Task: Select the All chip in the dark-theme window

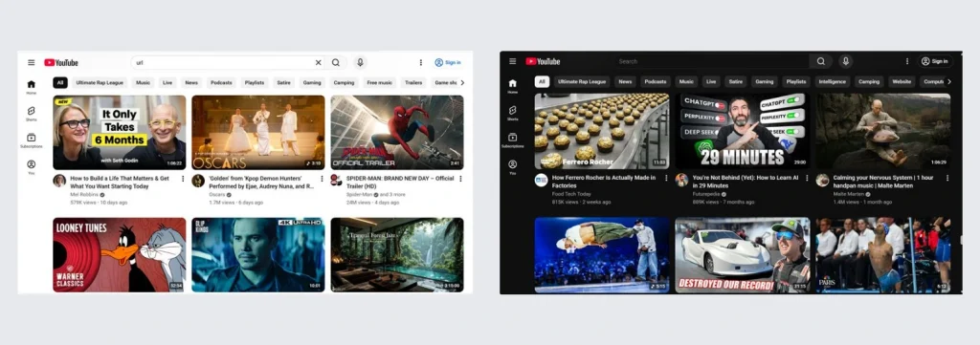Action: click(542, 82)
